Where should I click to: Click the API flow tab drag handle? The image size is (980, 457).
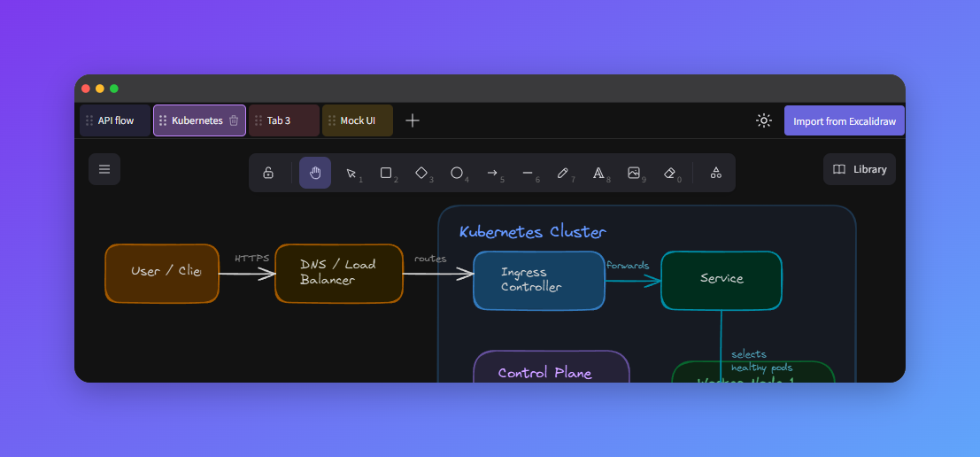pos(89,120)
